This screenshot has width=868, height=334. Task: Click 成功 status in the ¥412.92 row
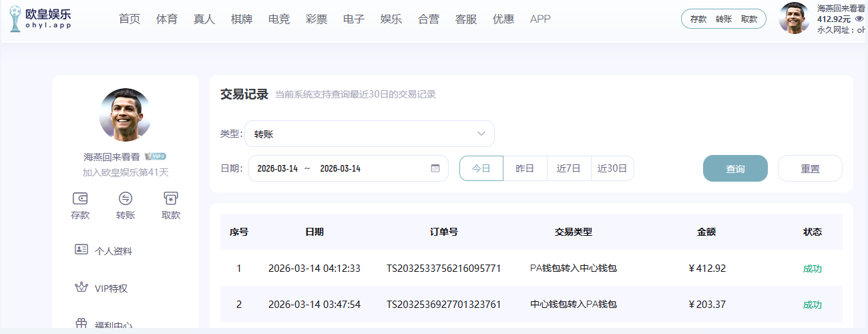[x=813, y=269]
